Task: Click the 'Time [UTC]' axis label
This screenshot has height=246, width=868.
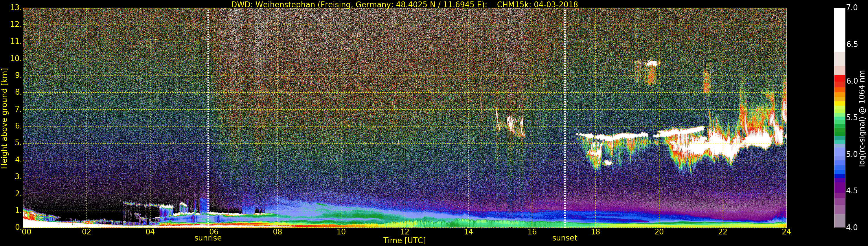Action: 404,241
